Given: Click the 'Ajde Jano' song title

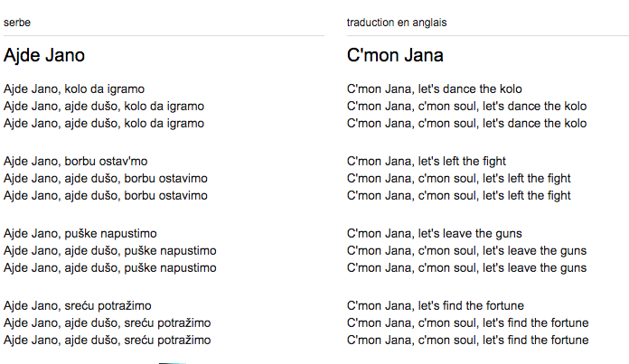Looking at the screenshot, I should pos(44,55).
